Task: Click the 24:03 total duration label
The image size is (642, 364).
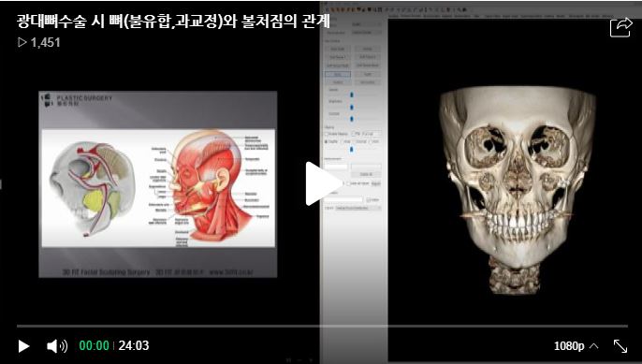Action: click(134, 345)
